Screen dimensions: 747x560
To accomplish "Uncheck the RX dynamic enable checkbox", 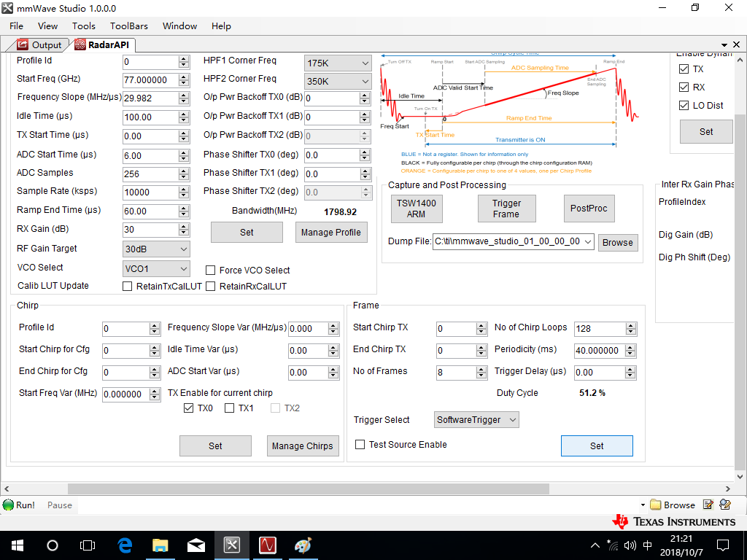I will point(684,87).
